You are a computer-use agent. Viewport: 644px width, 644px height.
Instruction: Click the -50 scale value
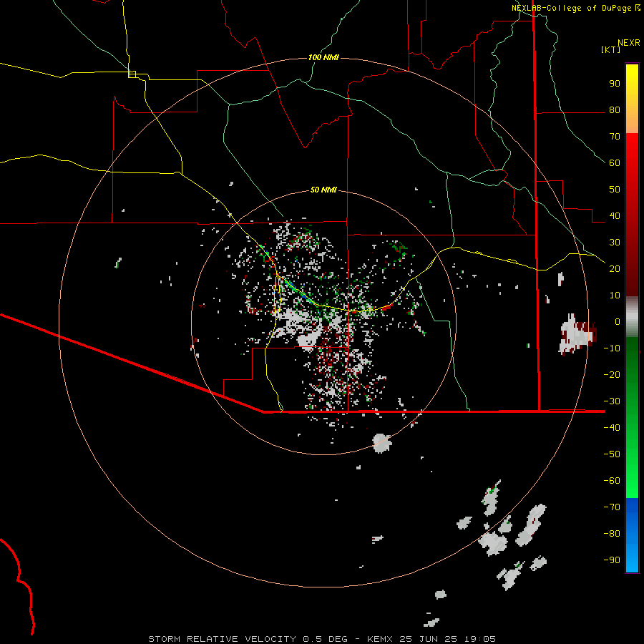pos(612,454)
